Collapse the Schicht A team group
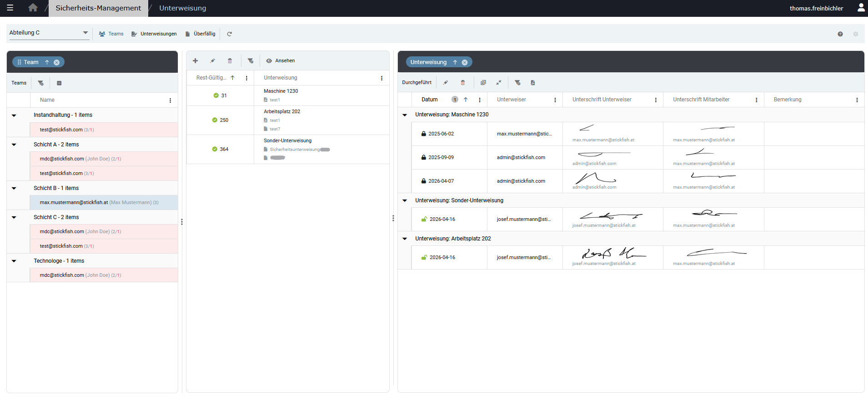 tap(14, 145)
